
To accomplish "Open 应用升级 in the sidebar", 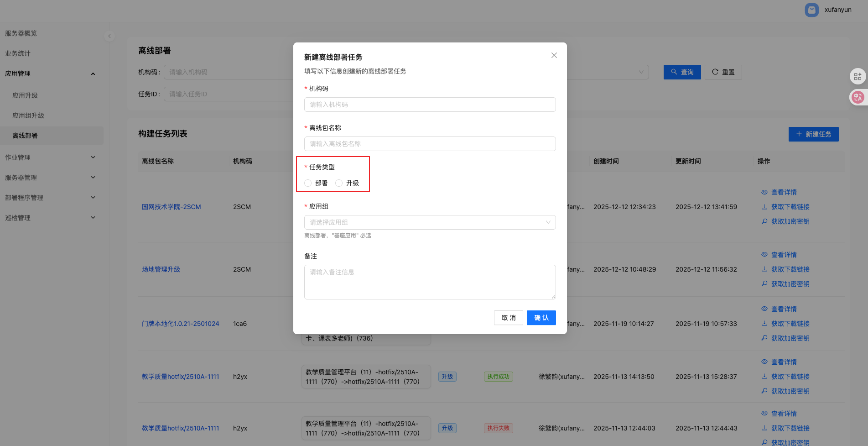I will (25, 95).
